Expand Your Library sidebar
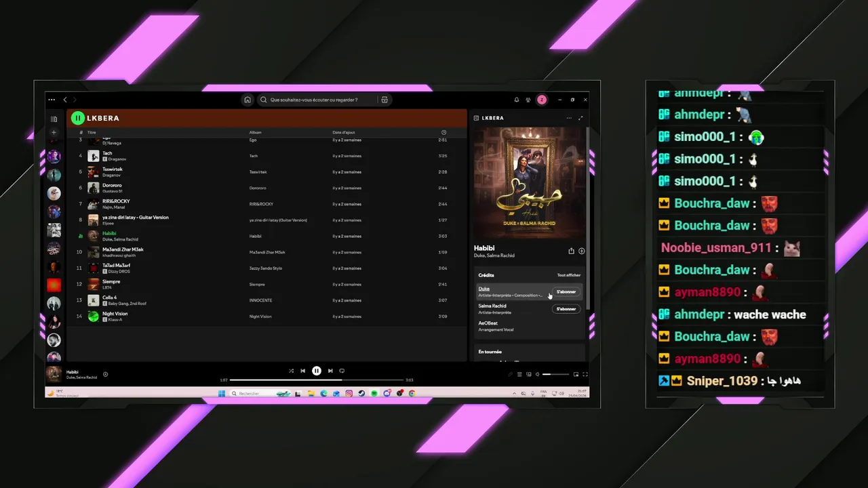The image size is (868, 488). pyautogui.click(x=54, y=119)
